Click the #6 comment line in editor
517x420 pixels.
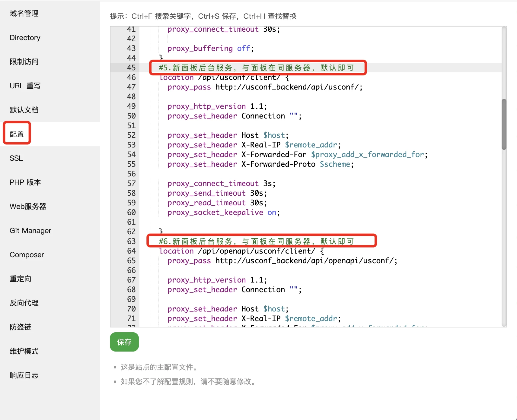(x=256, y=241)
